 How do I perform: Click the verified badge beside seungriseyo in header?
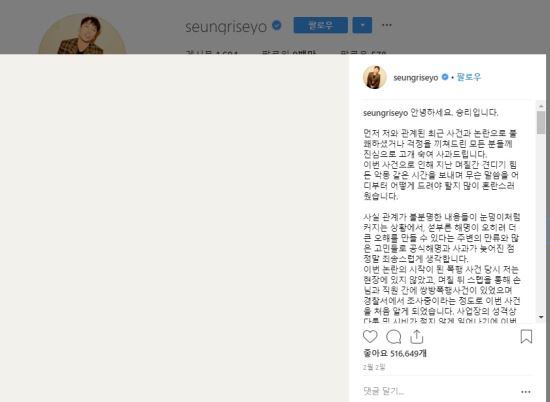(x=277, y=25)
